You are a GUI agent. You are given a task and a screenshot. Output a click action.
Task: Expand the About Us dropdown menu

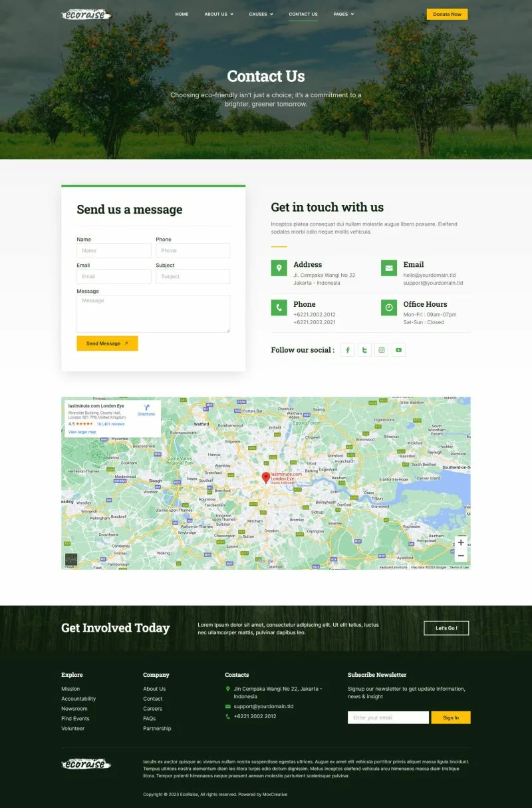[x=218, y=14]
